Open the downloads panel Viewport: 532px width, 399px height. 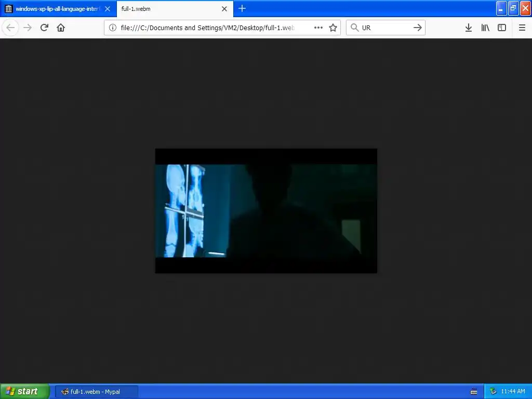469,28
